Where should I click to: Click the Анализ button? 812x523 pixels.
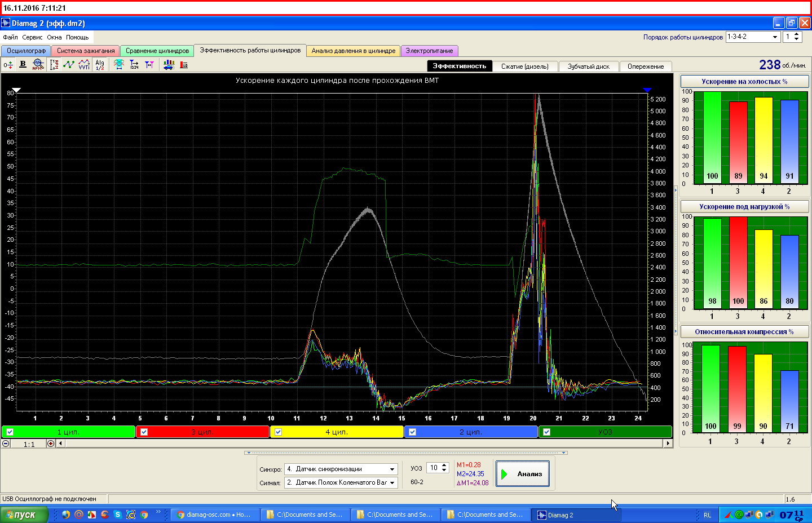coord(523,474)
